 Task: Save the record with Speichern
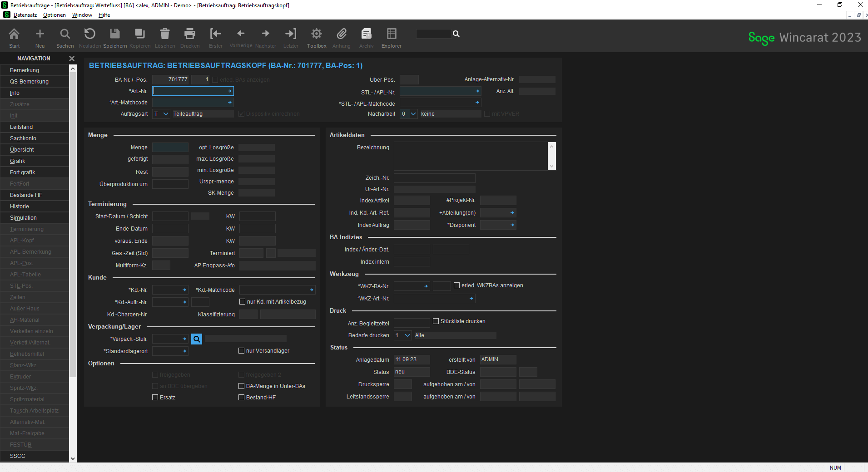(x=115, y=34)
